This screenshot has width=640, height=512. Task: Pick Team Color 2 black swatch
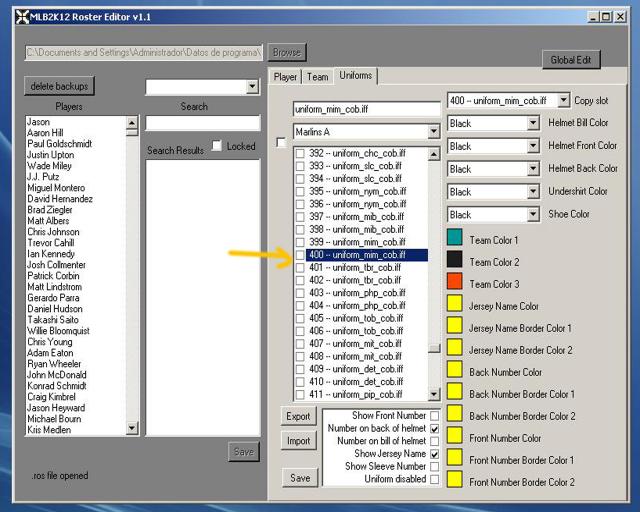[x=454, y=259]
